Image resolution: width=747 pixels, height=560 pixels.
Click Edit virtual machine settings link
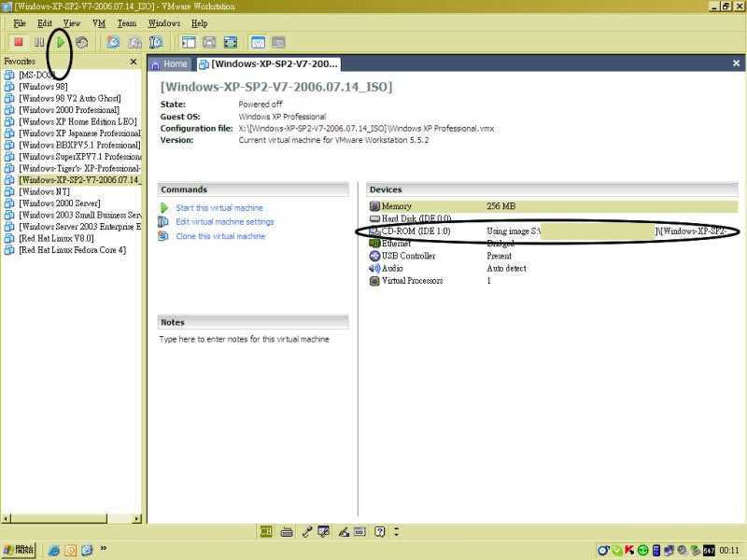click(x=225, y=222)
